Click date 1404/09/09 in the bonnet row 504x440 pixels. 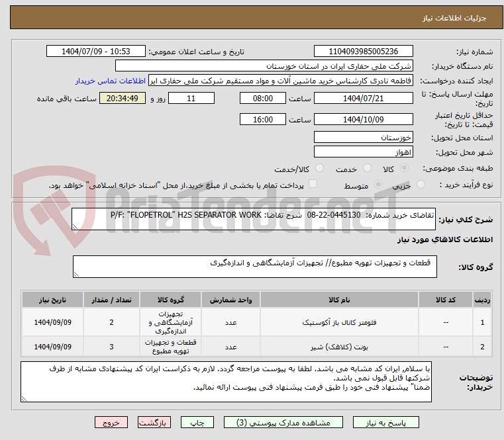[52, 347]
